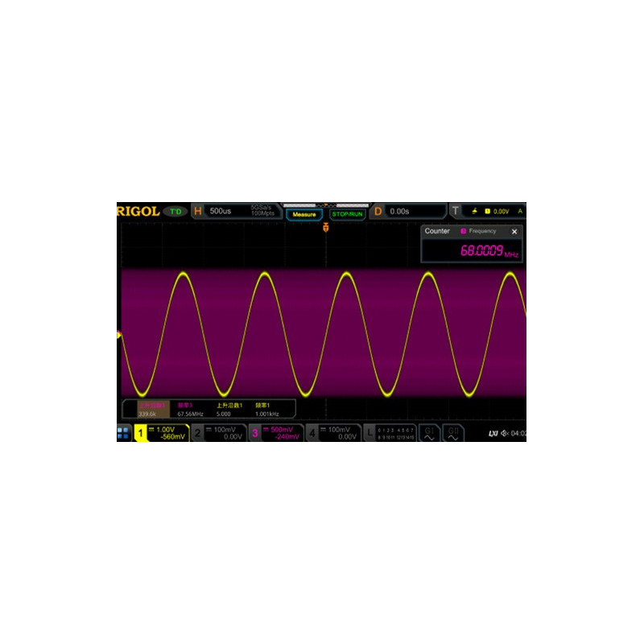Expand the horizontal delay 0.00s control
The width and height of the screenshot is (644, 644).
pos(398,210)
